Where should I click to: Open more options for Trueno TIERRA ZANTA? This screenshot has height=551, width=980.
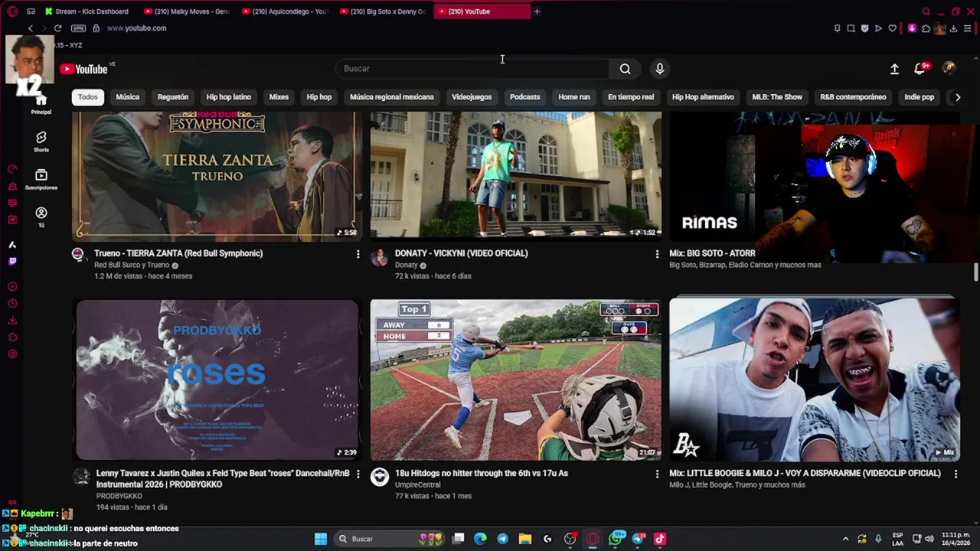pos(358,254)
